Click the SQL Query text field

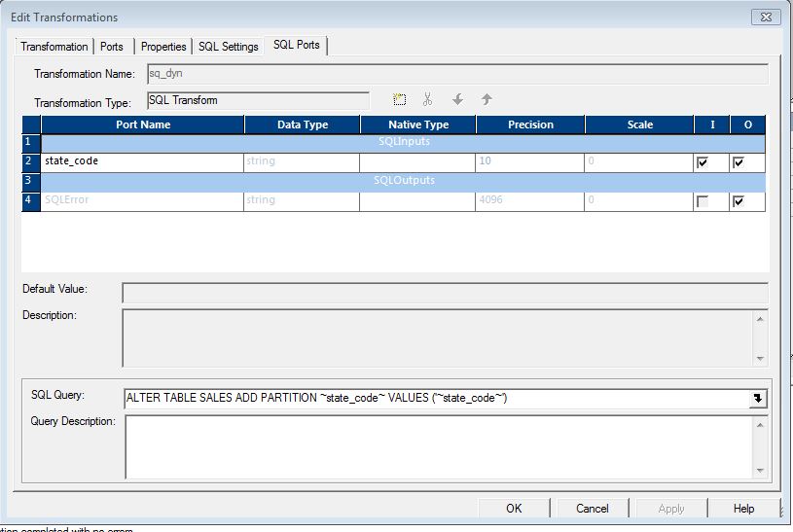(x=437, y=399)
